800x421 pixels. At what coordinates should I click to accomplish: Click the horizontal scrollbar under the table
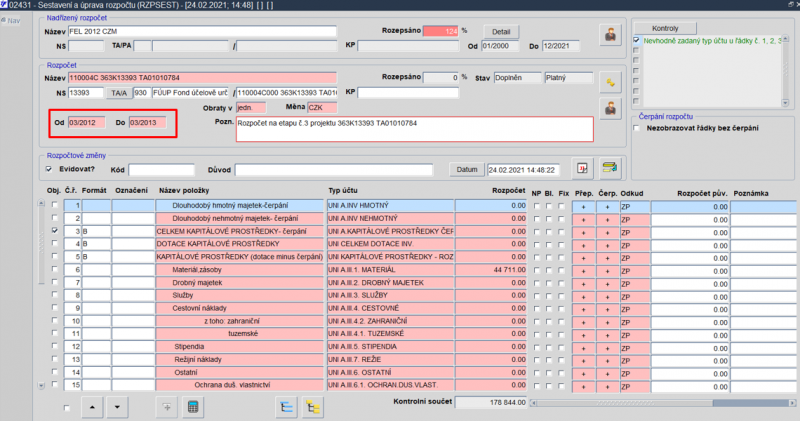[663, 403]
